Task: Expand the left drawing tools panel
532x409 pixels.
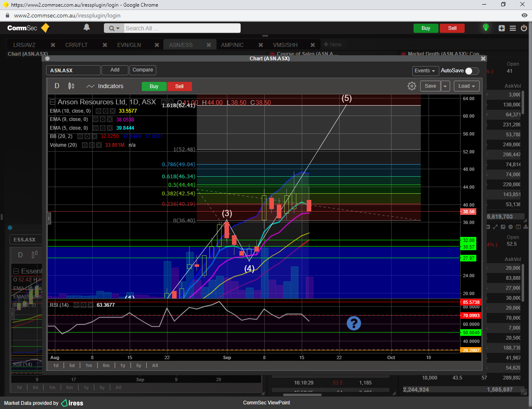Action: [49, 218]
